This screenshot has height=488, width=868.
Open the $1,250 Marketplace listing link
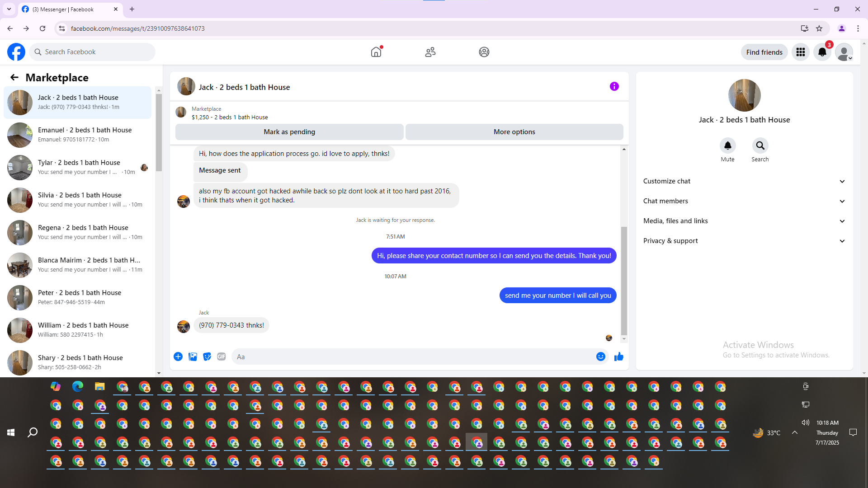point(230,117)
